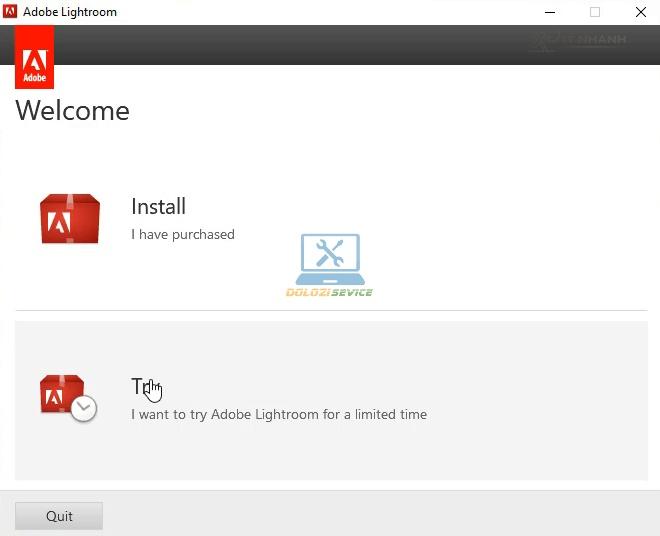Click the dark header bar
This screenshot has width=660, height=536.
[300, 45]
